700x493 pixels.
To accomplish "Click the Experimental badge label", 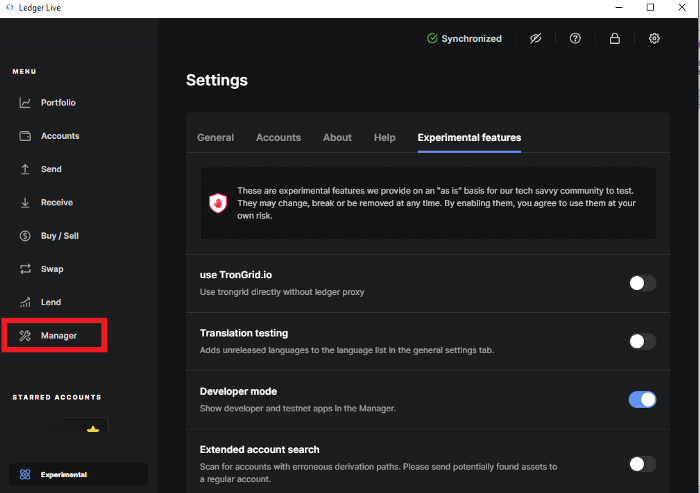I will coord(64,474).
